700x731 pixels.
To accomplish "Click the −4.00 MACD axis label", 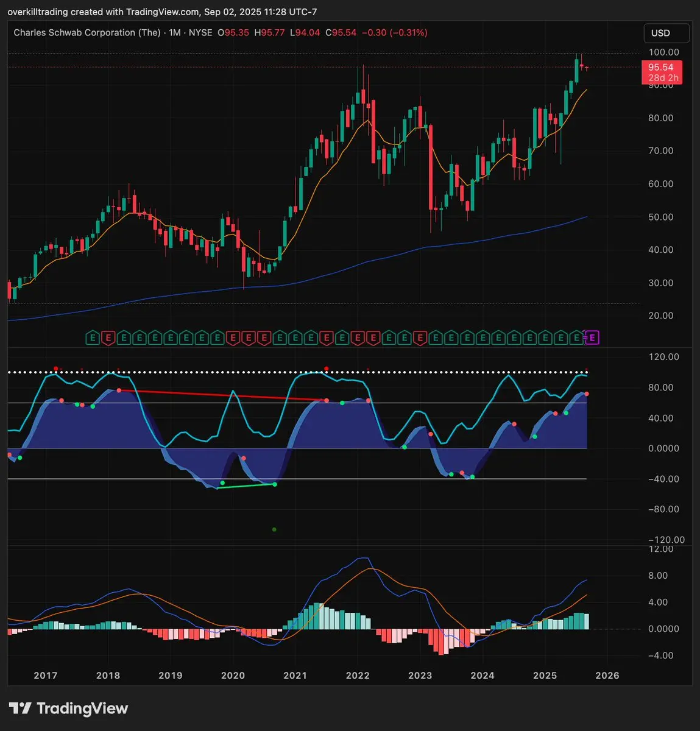I will click(x=660, y=656).
